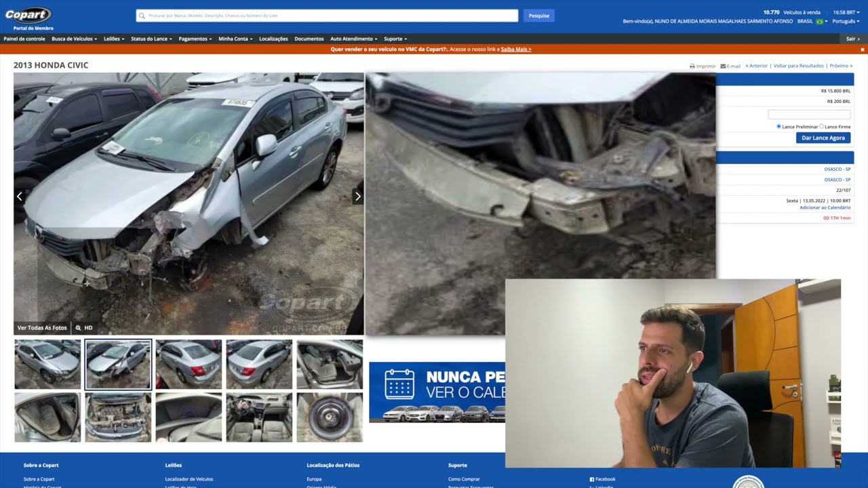
Task: Click the Brazil flag icon
Action: (x=819, y=22)
